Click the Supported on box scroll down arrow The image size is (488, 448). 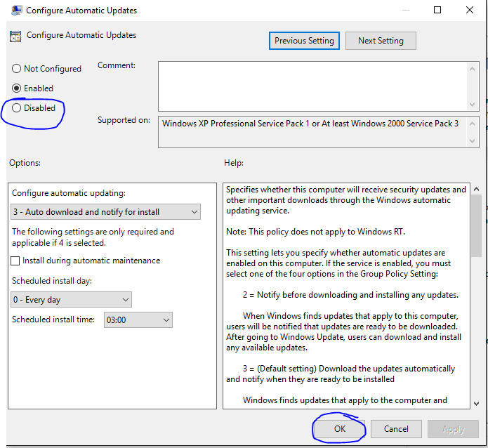click(x=472, y=141)
